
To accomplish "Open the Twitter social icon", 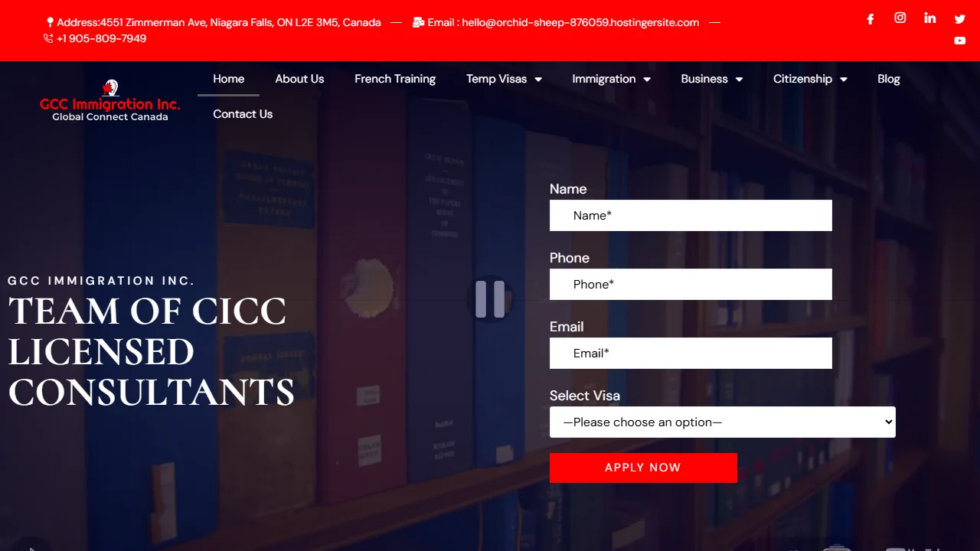I will tap(960, 19).
